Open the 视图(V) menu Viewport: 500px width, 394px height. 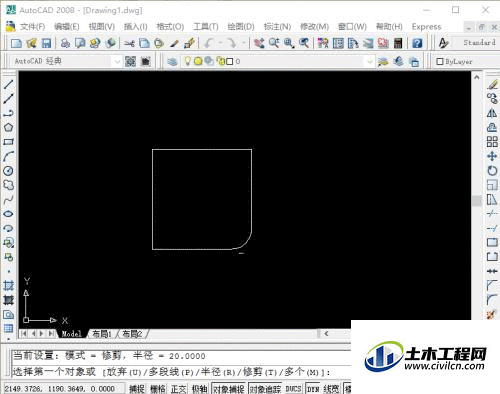102,27
